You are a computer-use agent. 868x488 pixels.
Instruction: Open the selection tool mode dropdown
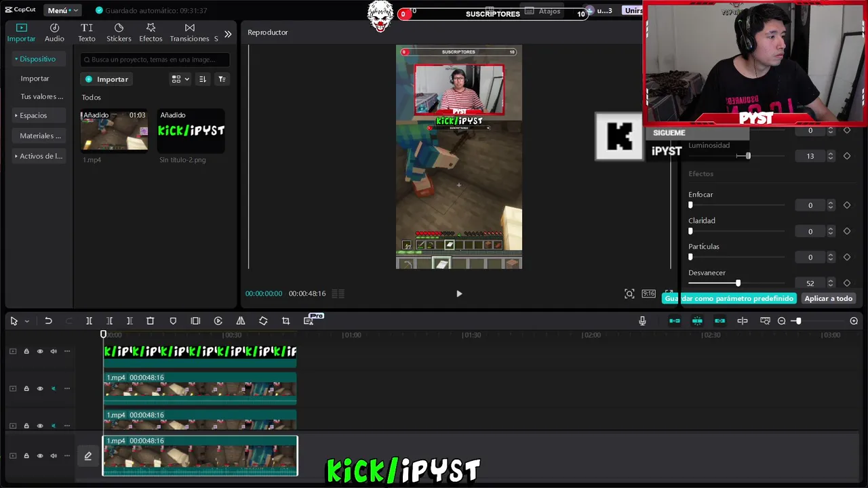point(27,321)
